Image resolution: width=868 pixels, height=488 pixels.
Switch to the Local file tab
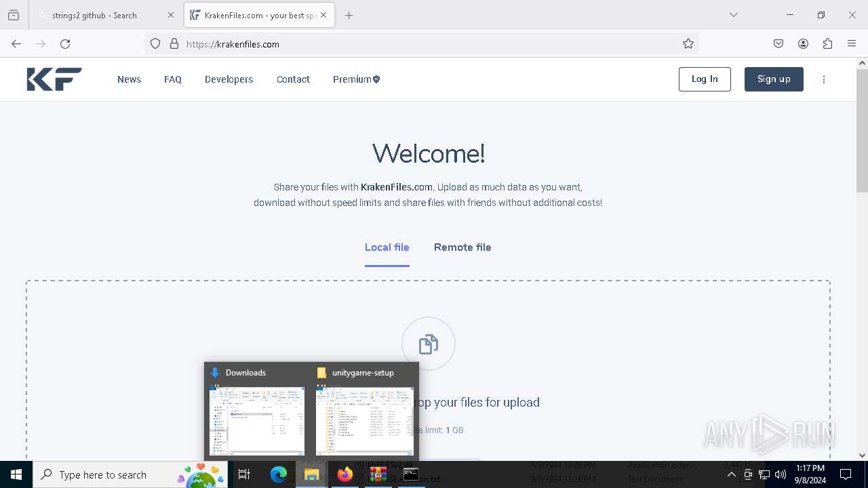pos(387,247)
